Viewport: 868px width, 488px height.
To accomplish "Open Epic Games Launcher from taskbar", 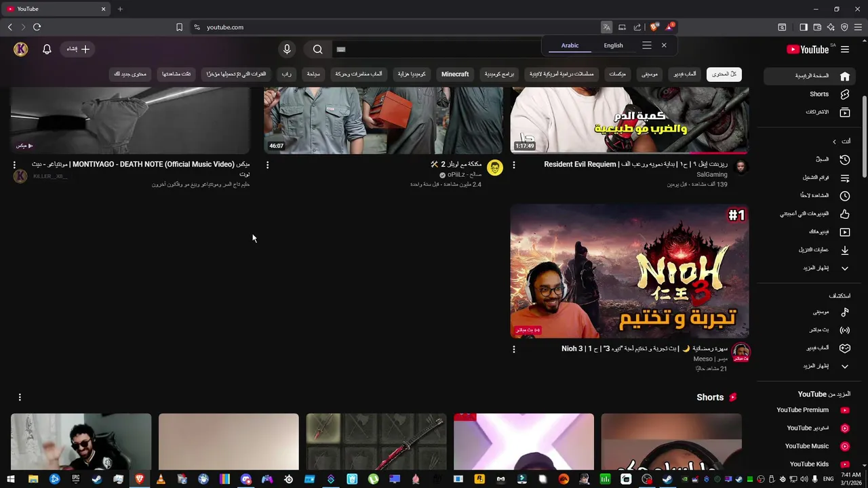I will click(x=76, y=479).
